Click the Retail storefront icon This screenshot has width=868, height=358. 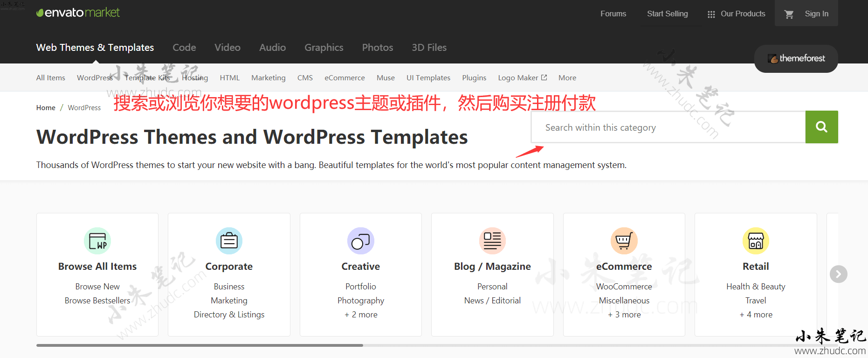click(x=756, y=241)
